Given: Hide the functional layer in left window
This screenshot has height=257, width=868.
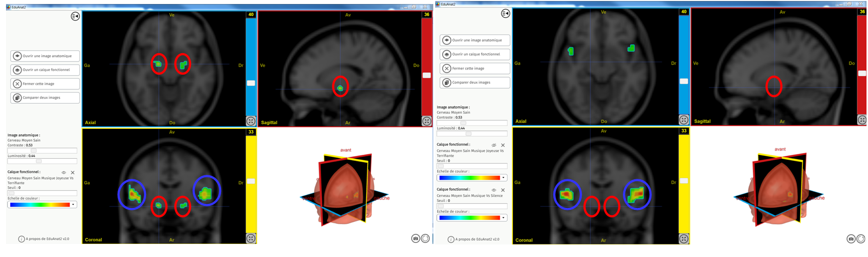Looking at the screenshot, I should 64,172.
